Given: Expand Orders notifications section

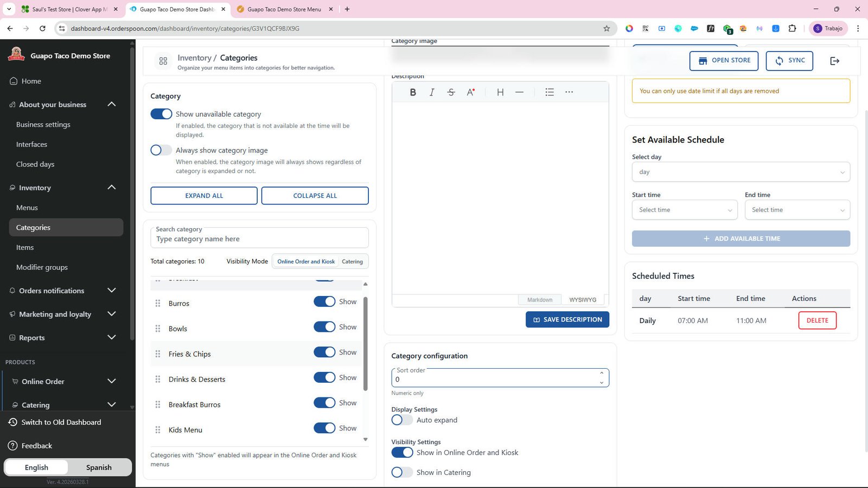Looking at the screenshot, I should [x=112, y=291].
